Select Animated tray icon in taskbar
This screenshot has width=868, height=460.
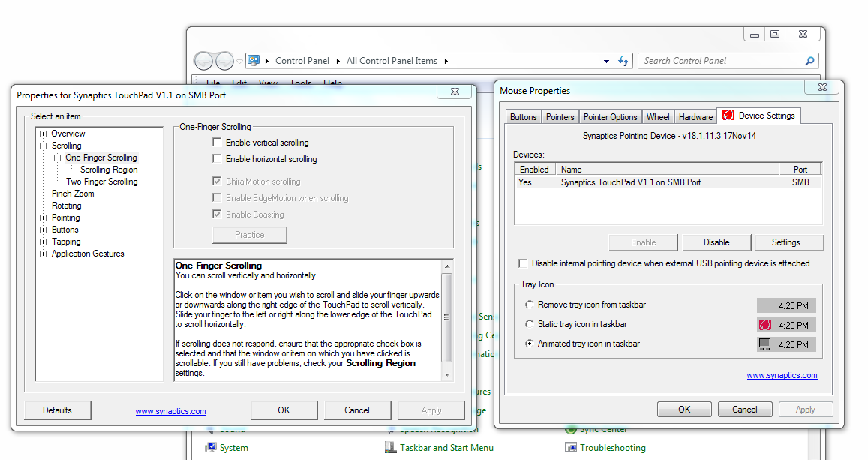tap(529, 343)
